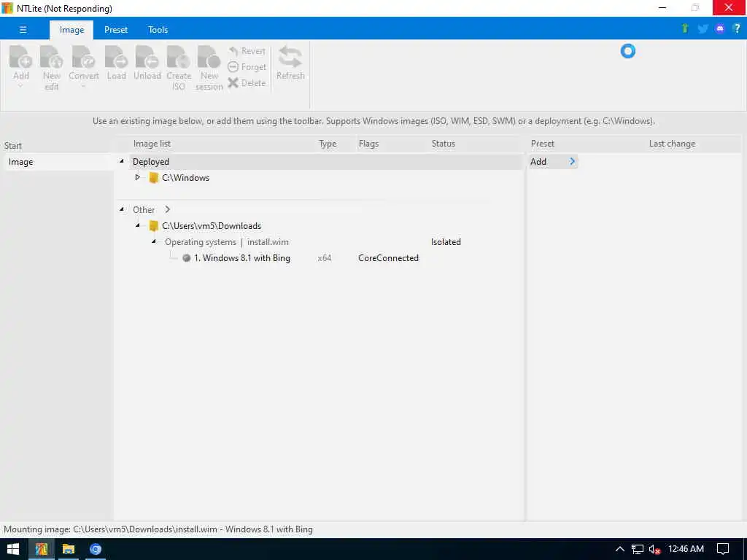Click the New session icon
Screen dimensions: 747x560
point(209,57)
